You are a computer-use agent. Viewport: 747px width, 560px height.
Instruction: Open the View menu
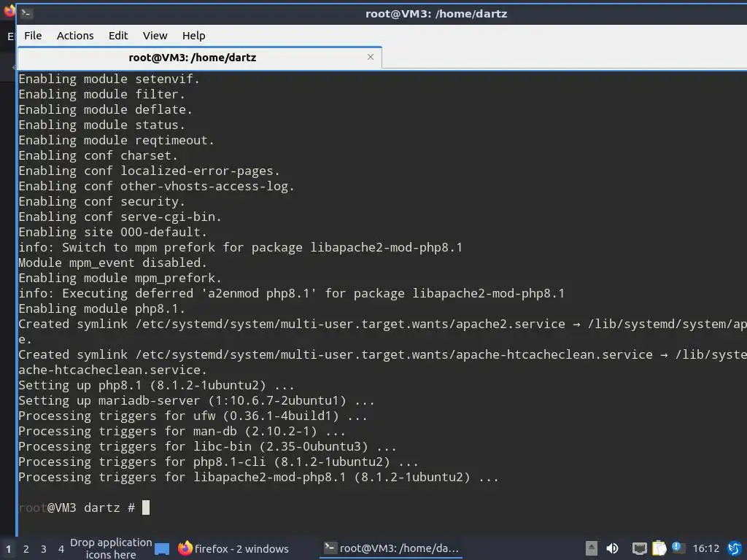[x=155, y=36]
